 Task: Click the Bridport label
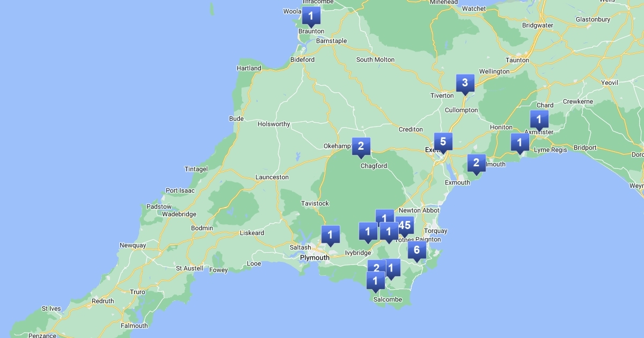(585, 148)
